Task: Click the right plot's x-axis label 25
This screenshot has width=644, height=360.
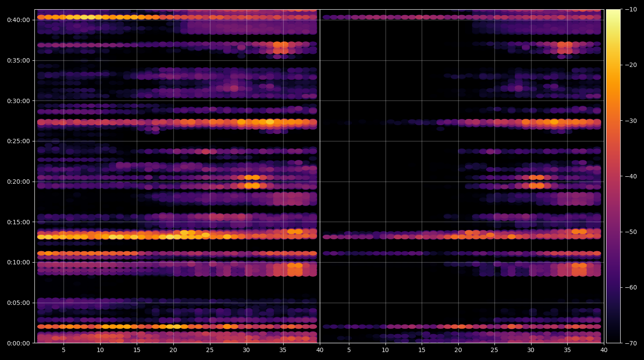Action: (x=494, y=350)
